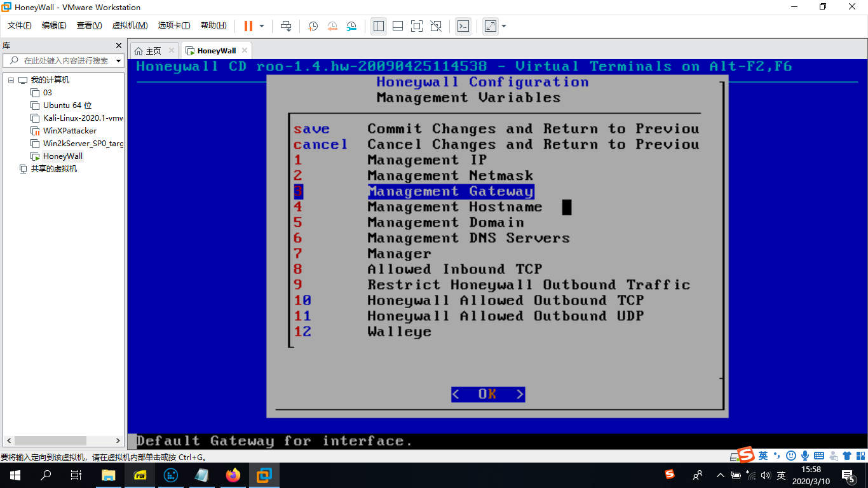868x488 pixels.
Task: Choose the Manager entry
Action: click(399, 254)
